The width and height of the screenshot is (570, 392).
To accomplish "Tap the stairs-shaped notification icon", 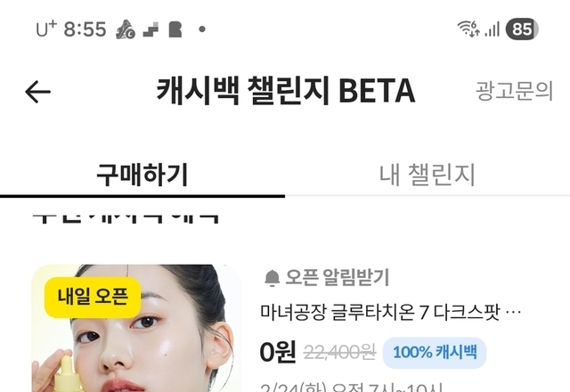I will tap(151, 29).
